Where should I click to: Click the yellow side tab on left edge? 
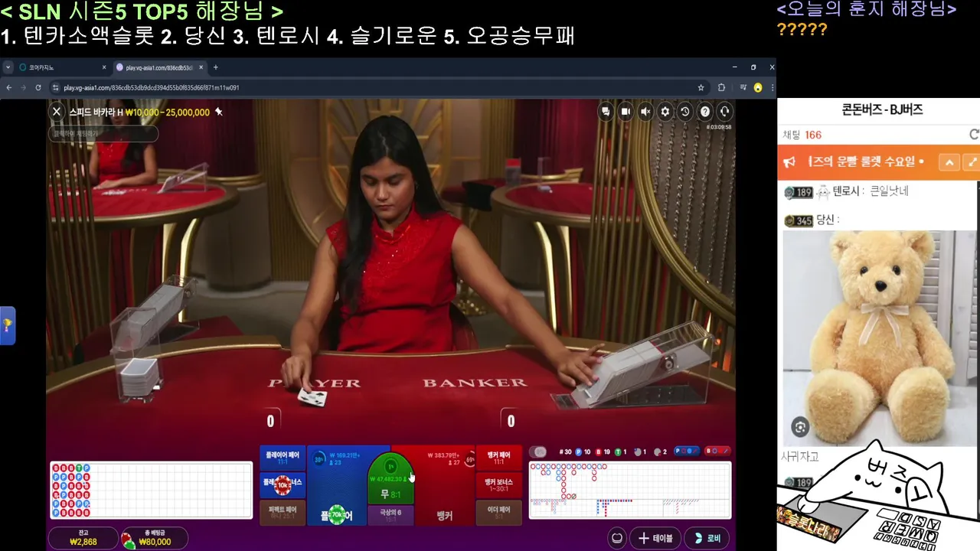pos(7,325)
